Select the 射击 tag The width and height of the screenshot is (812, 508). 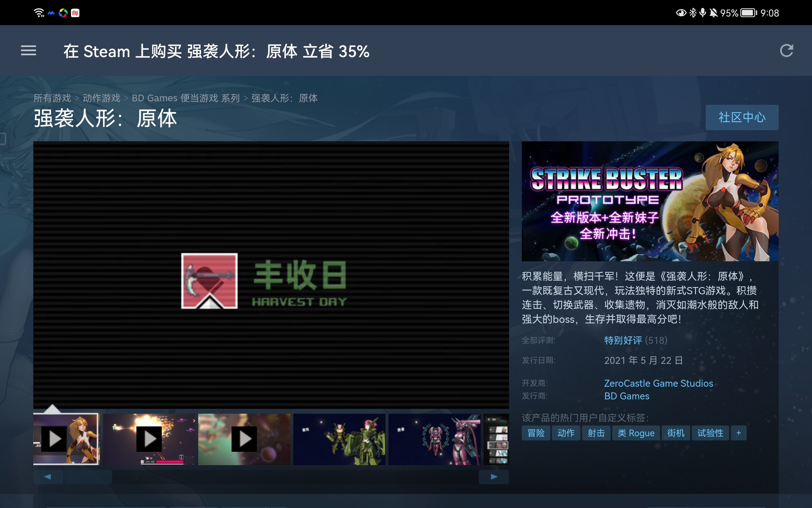[596, 433]
